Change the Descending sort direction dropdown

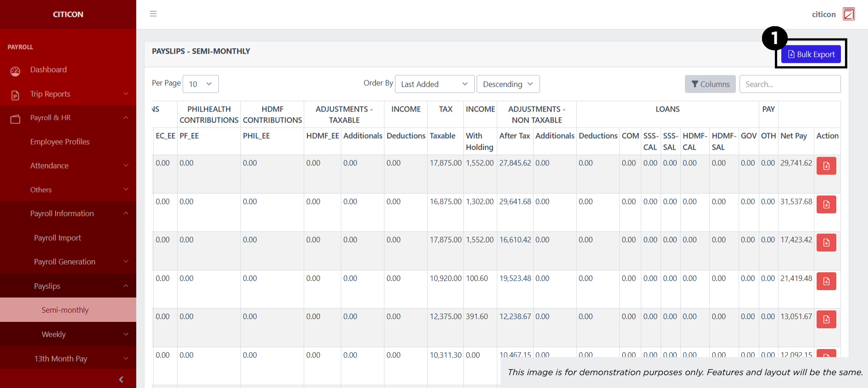508,84
